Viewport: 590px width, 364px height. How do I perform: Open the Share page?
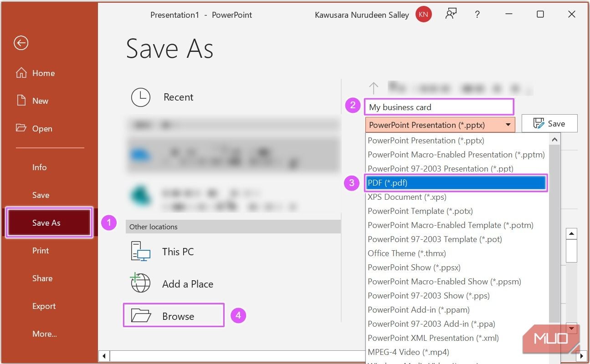(42, 278)
